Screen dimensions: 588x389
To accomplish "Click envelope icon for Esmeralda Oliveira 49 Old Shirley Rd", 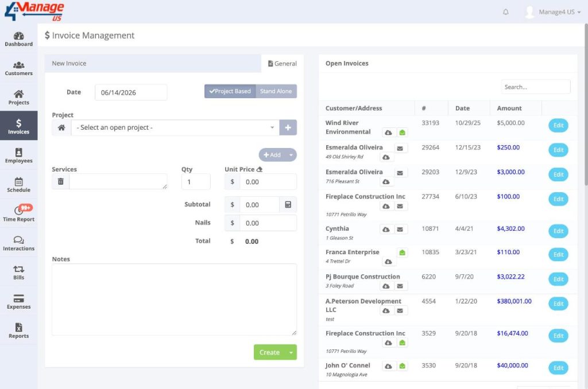I will (400, 149).
